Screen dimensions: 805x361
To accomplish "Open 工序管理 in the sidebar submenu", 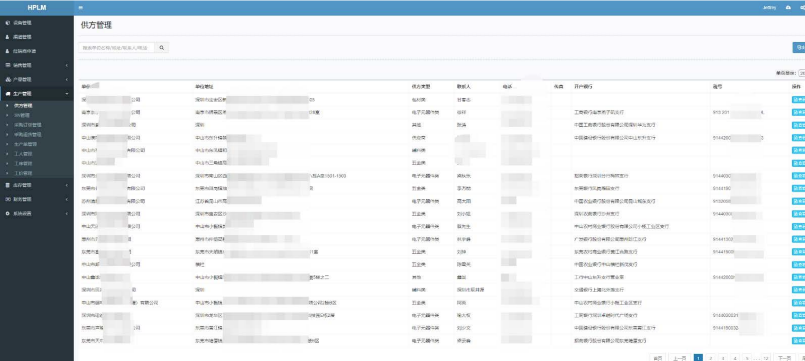I will (23, 163).
